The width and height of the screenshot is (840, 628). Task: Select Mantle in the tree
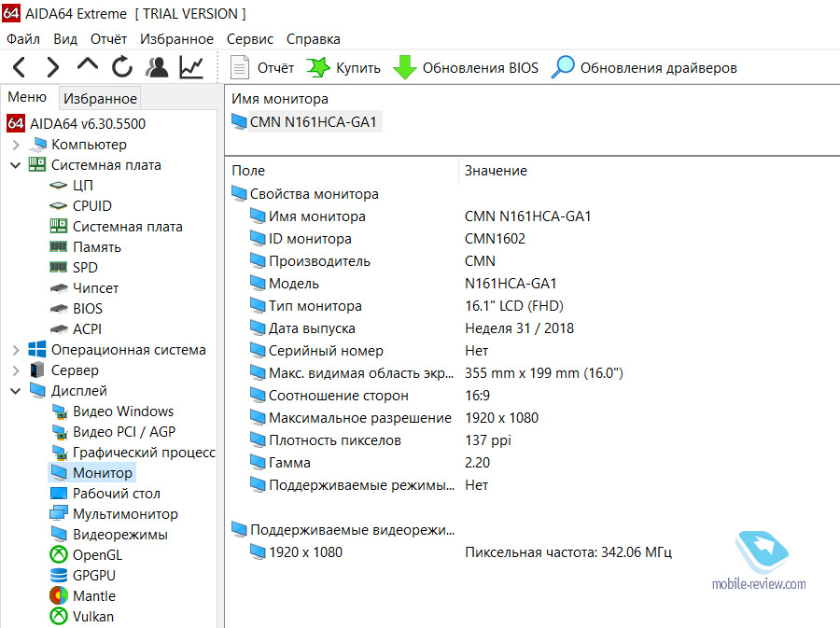82,596
